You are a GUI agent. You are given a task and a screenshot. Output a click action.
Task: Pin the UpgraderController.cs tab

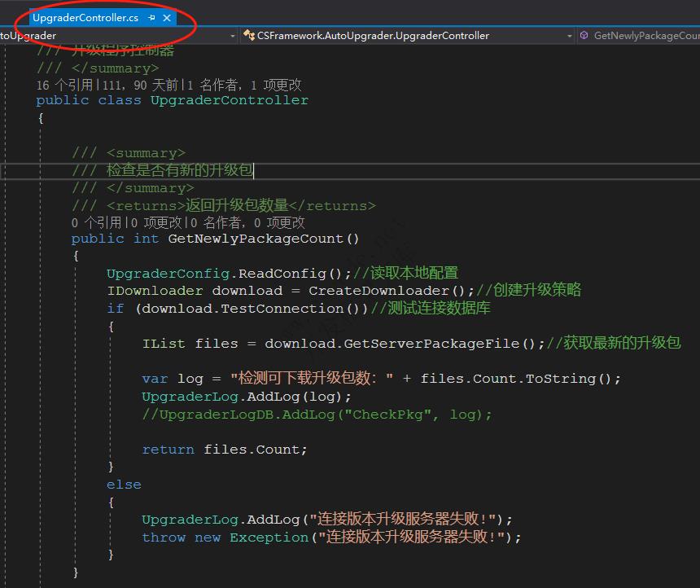151,18
